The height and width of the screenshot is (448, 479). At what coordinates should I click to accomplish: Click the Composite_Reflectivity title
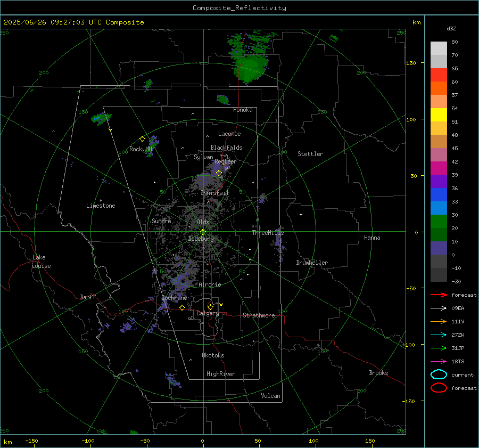point(239,8)
